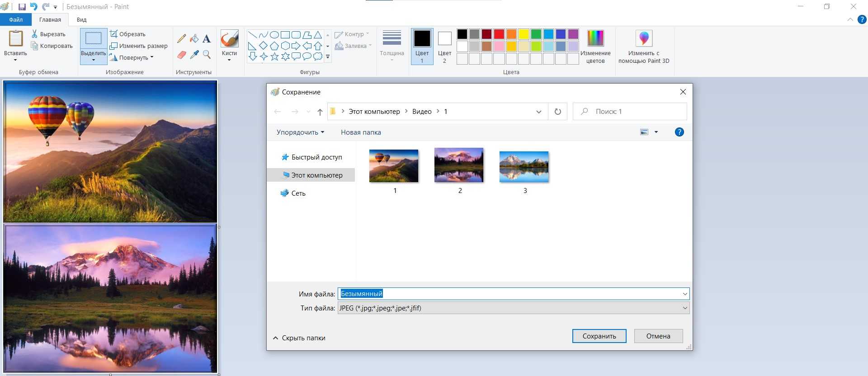Viewport: 868px width, 376px height.
Task: Choose the red color swatch in palette
Action: pos(499,34)
